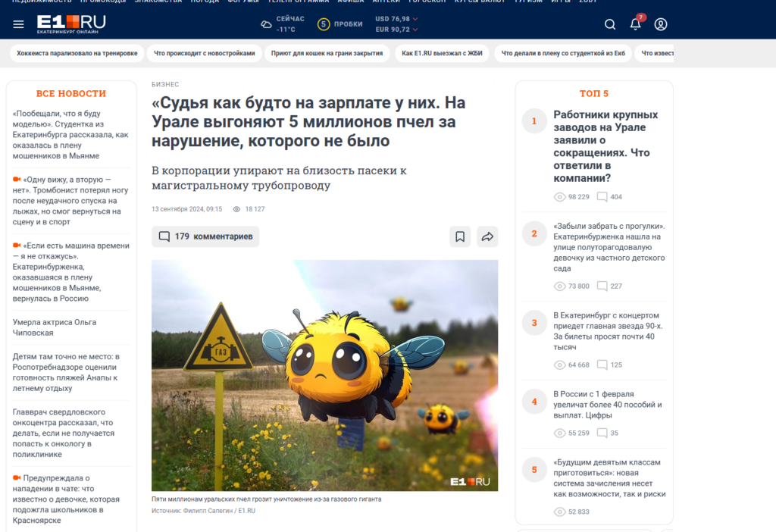Viewport: 776px width, 532px height.
Task: Click the video icon by «Предупреждала о нападении»
Action: click(17, 477)
